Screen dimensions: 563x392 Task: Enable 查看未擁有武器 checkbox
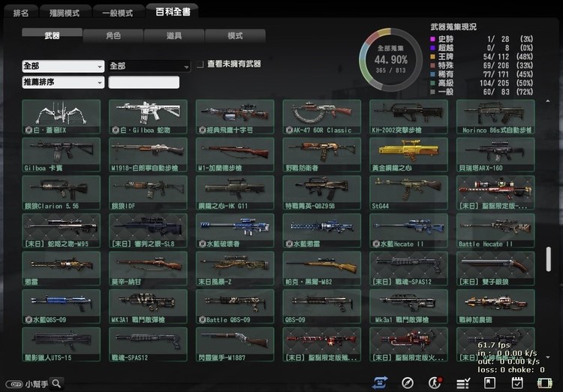200,65
